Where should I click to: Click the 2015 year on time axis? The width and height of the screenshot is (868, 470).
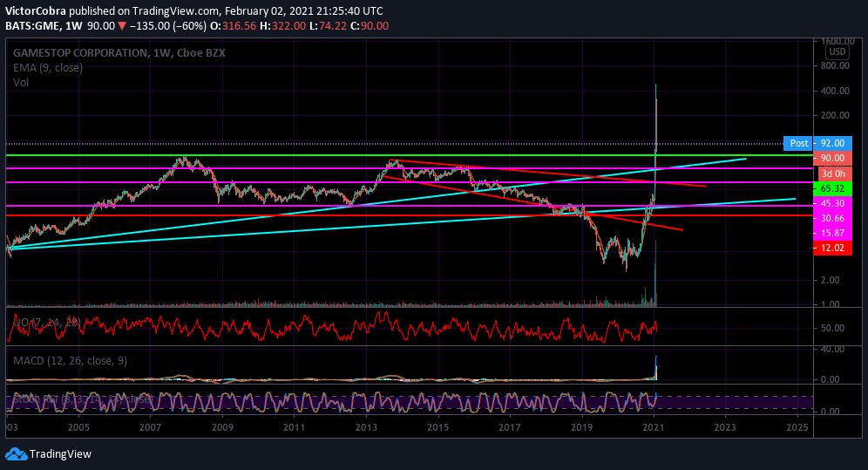point(437,427)
